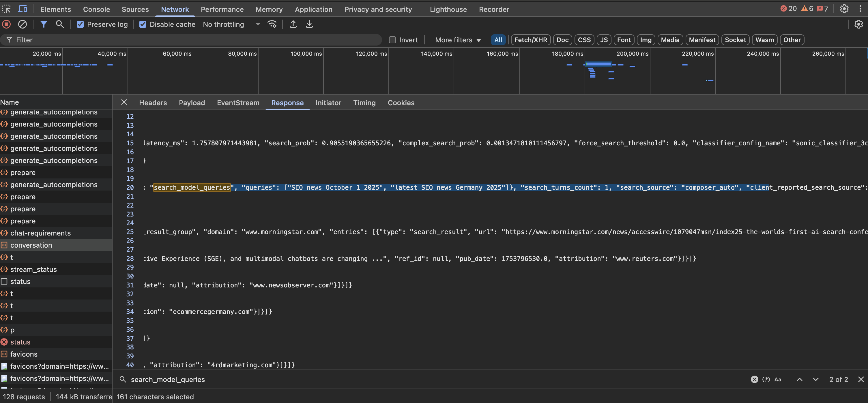
Task: Stop recording the network log
Action: coord(6,24)
